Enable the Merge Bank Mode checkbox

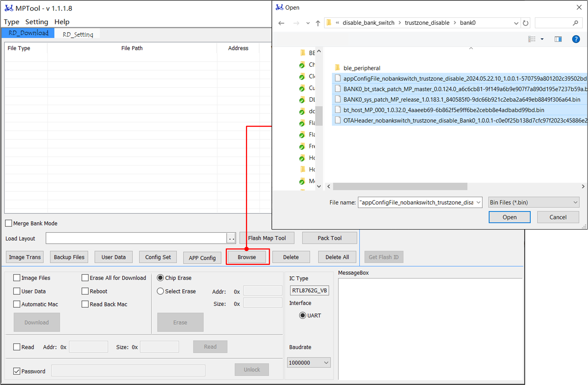(x=9, y=223)
